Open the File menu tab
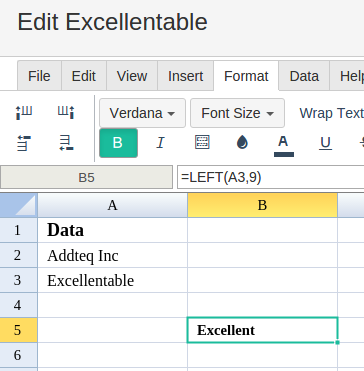The width and height of the screenshot is (364, 371). 39,76
